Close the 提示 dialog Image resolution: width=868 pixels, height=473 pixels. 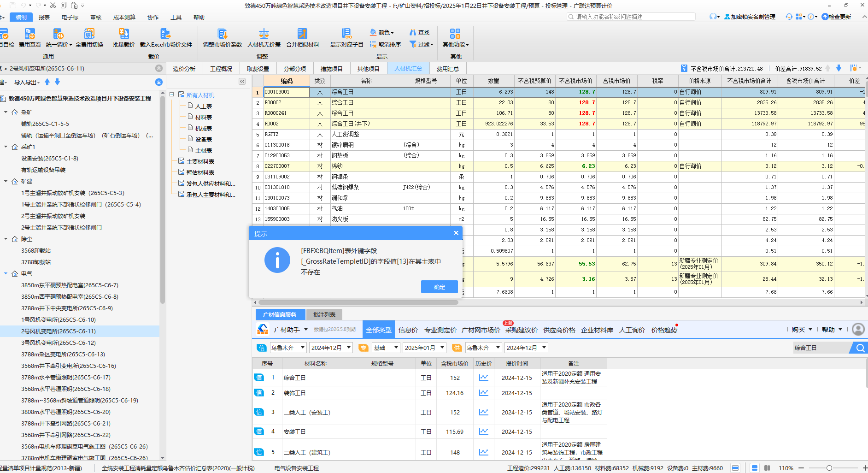pos(456,233)
